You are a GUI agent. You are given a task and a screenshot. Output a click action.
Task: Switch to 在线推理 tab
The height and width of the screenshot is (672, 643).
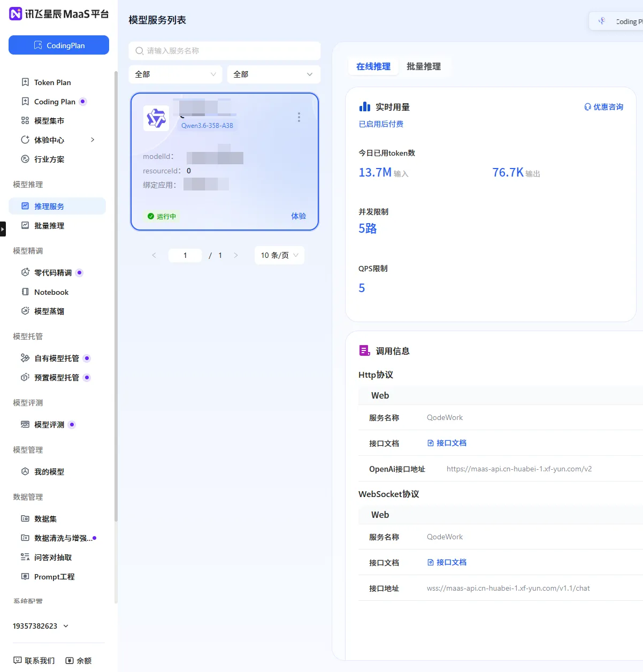373,66
